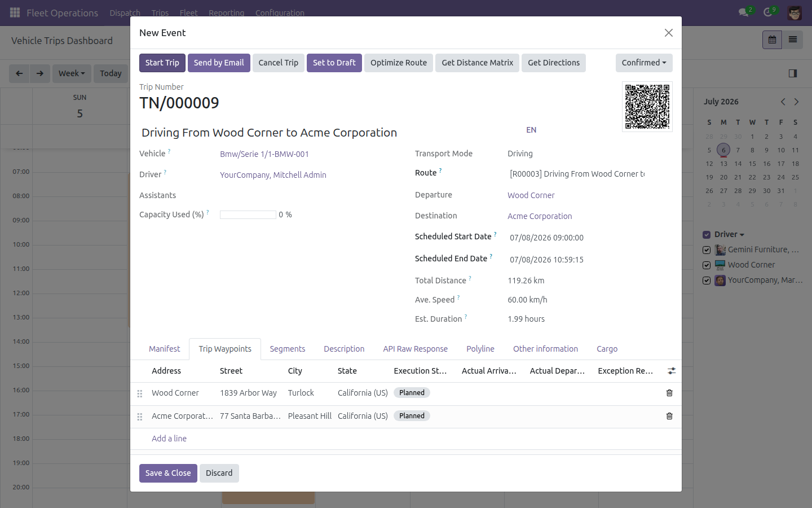Open the apps grid menu icon

tap(15, 12)
